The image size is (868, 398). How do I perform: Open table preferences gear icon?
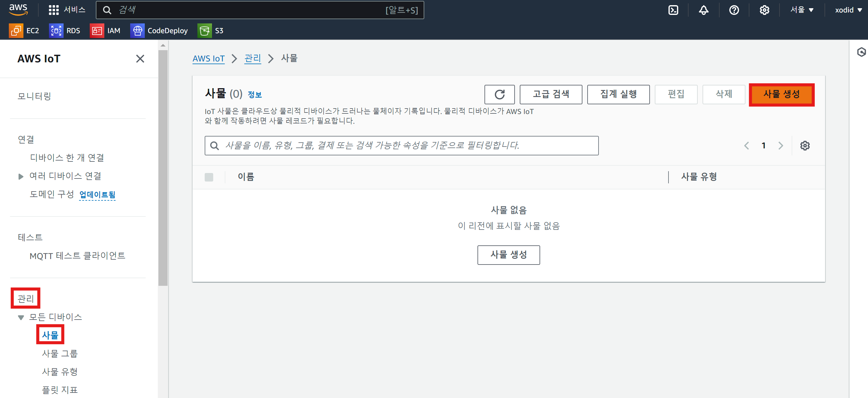(x=805, y=146)
